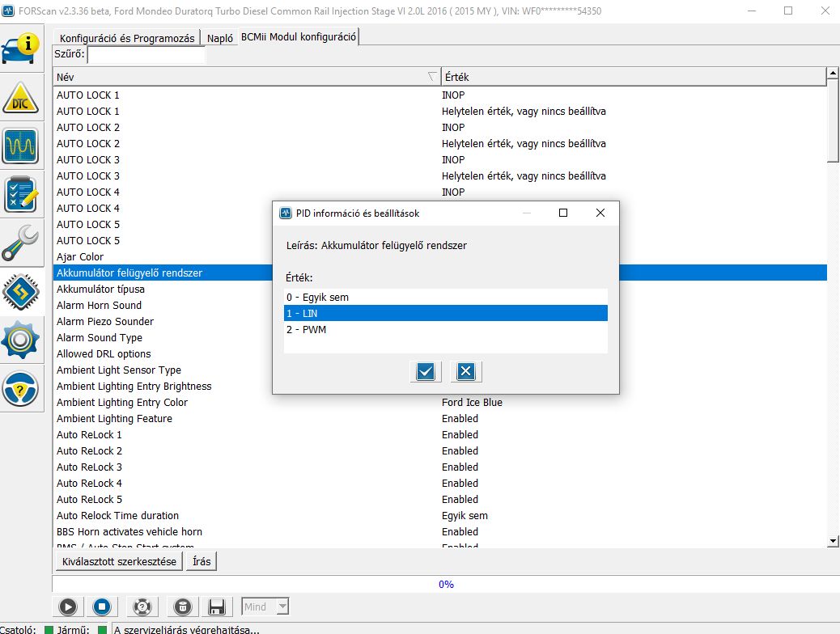Click the play start button in bottom toolbar
Screen dimensions: 840x634
tap(68, 607)
